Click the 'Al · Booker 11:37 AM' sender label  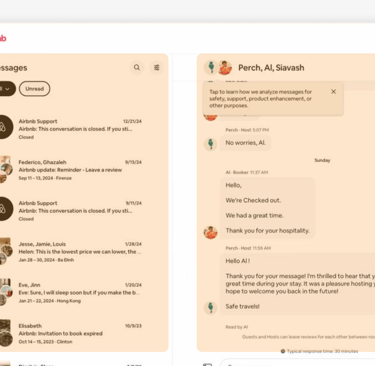247,172
